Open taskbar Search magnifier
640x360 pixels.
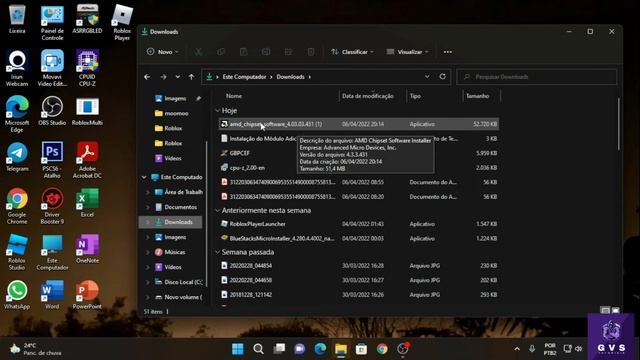(258, 349)
